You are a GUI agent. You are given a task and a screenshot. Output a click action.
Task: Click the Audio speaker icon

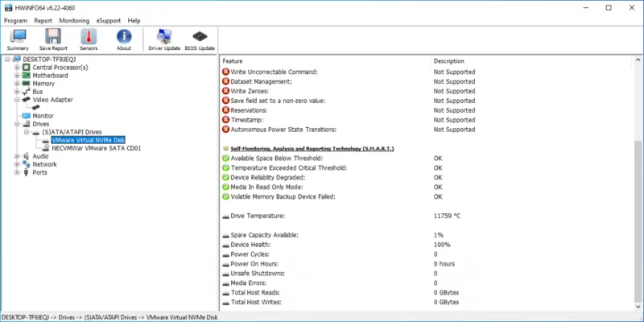pos(27,156)
